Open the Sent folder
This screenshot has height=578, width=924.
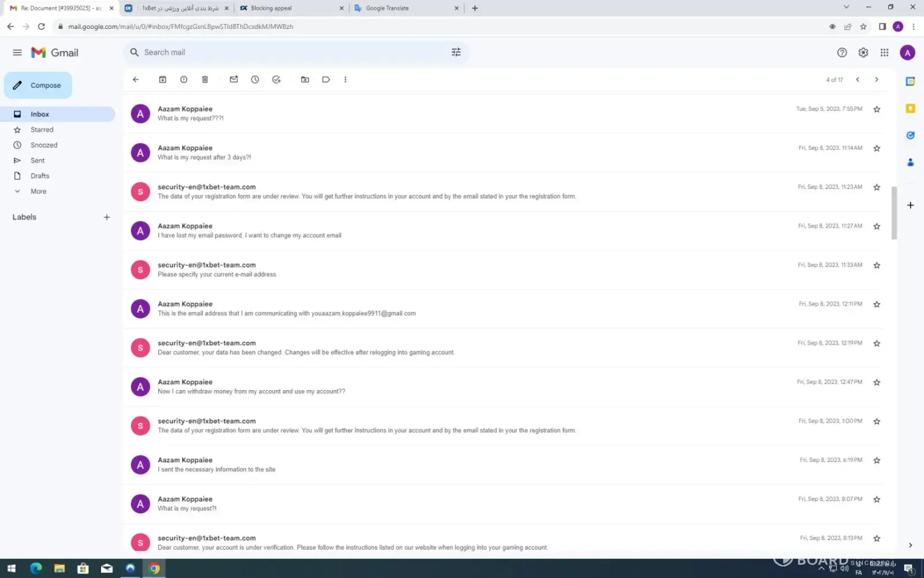click(38, 161)
